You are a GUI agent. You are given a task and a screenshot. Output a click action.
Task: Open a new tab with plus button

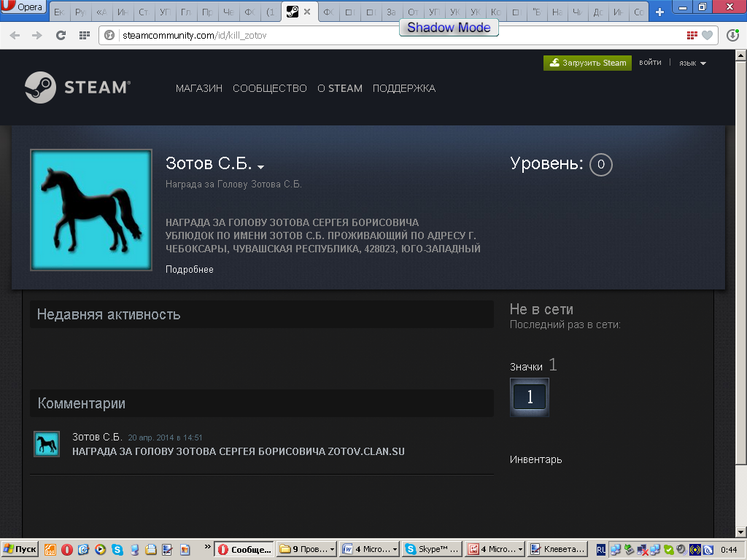click(x=659, y=12)
